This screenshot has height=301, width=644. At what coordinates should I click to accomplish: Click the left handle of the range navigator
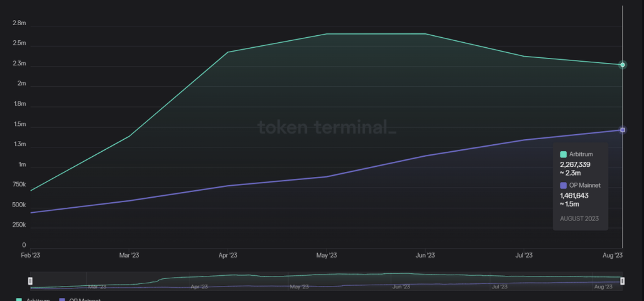[30, 281]
